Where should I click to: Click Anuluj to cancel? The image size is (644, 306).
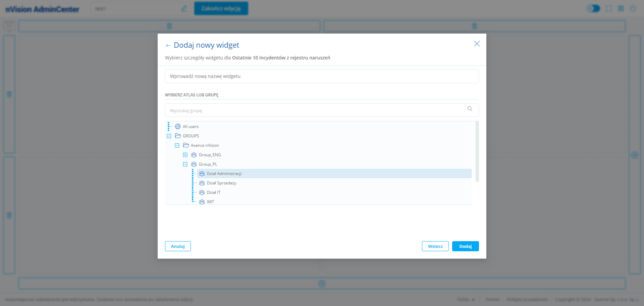pyautogui.click(x=178, y=246)
